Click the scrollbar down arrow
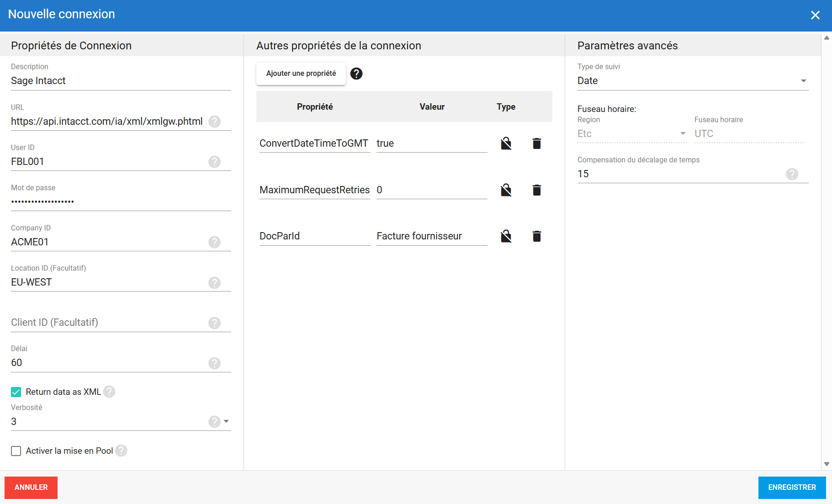The image size is (832, 504). pos(827,464)
